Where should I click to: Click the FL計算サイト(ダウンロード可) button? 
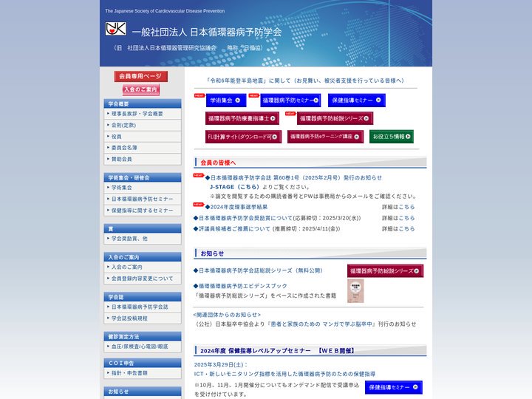coord(243,137)
